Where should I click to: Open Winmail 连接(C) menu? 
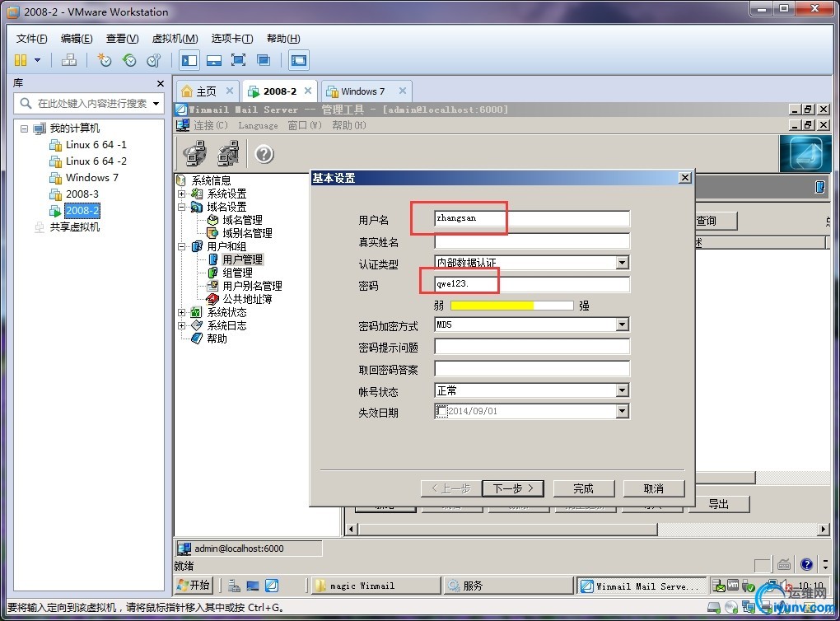[x=211, y=125]
